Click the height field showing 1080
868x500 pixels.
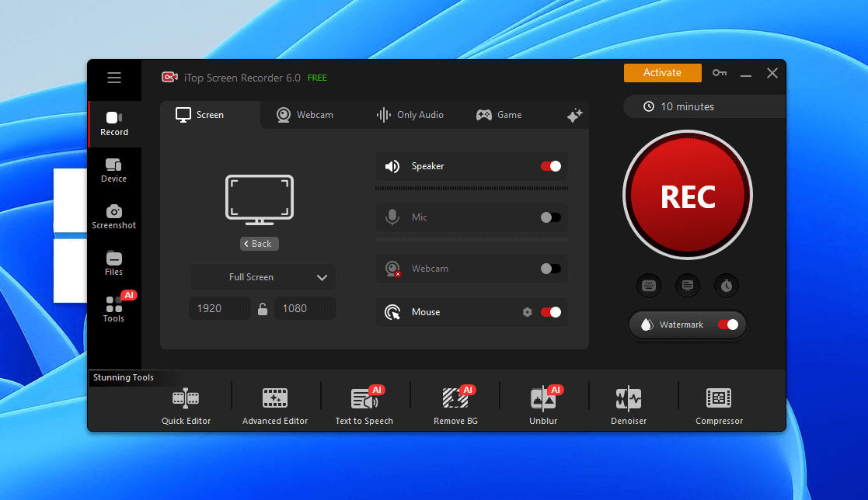tap(305, 308)
